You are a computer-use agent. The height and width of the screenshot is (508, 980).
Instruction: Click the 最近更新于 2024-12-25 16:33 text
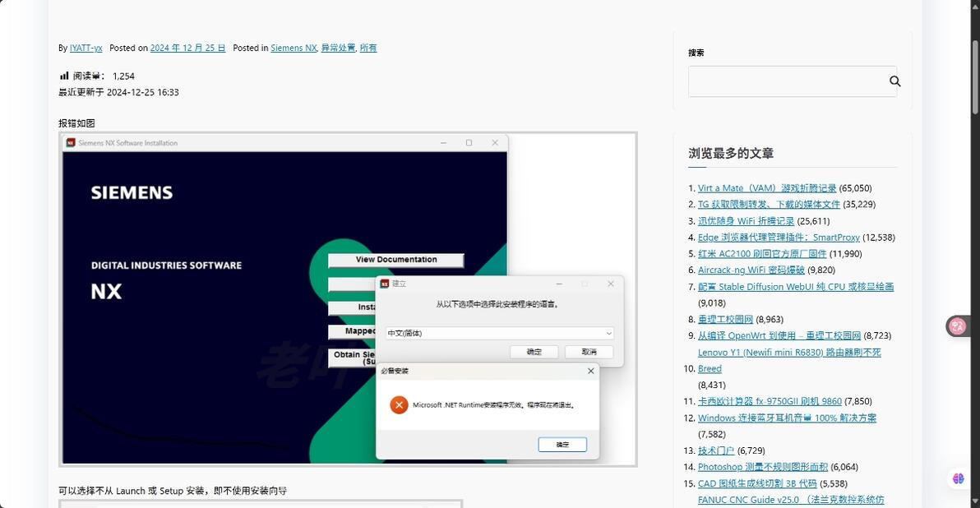pyautogui.click(x=118, y=93)
